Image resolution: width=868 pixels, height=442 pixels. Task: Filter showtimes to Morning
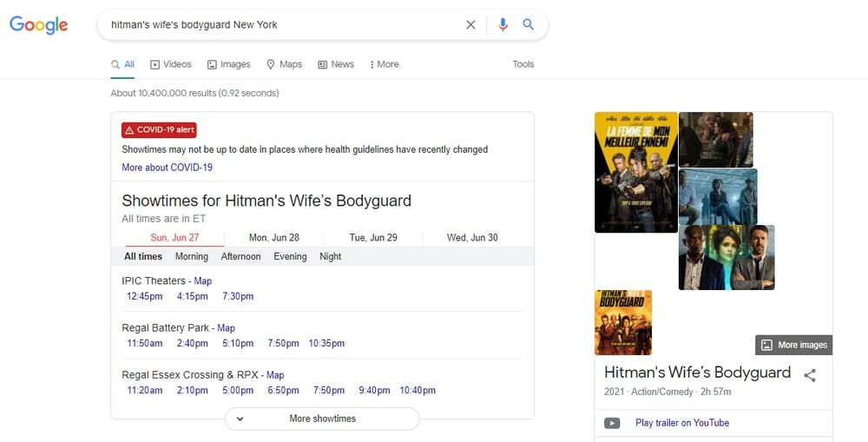(192, 256)
